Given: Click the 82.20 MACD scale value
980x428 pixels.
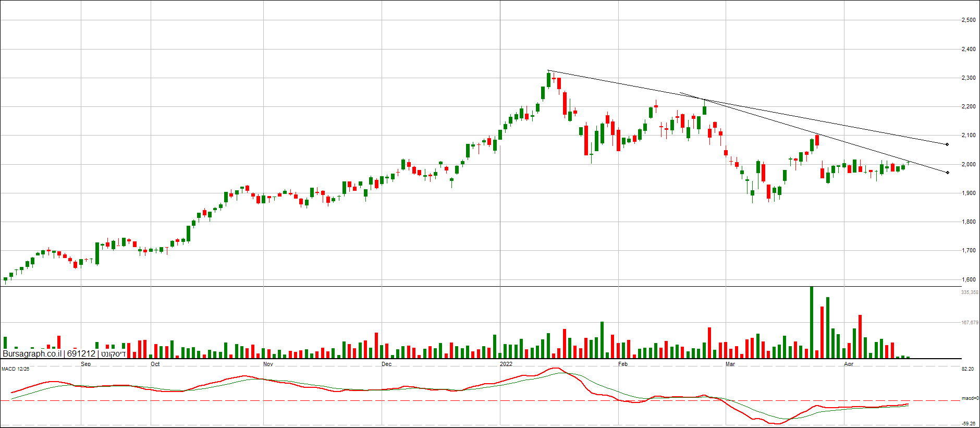Looking at the screenshot, I should (967, 369).
